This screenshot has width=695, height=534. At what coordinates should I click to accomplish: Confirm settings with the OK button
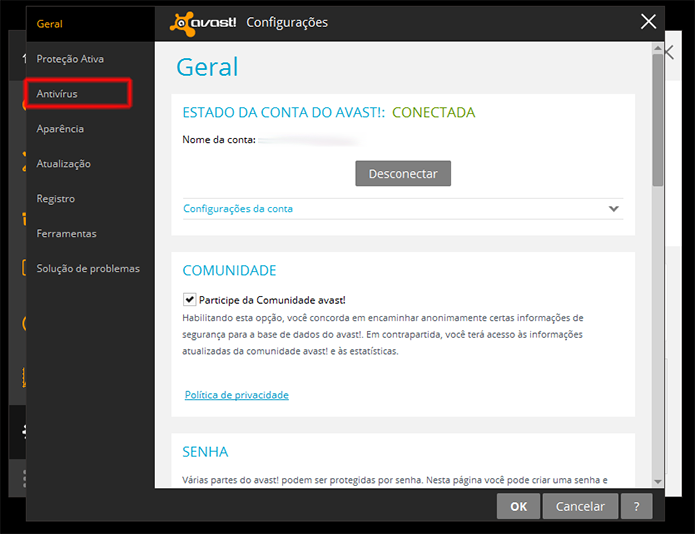tap(519, 506)
